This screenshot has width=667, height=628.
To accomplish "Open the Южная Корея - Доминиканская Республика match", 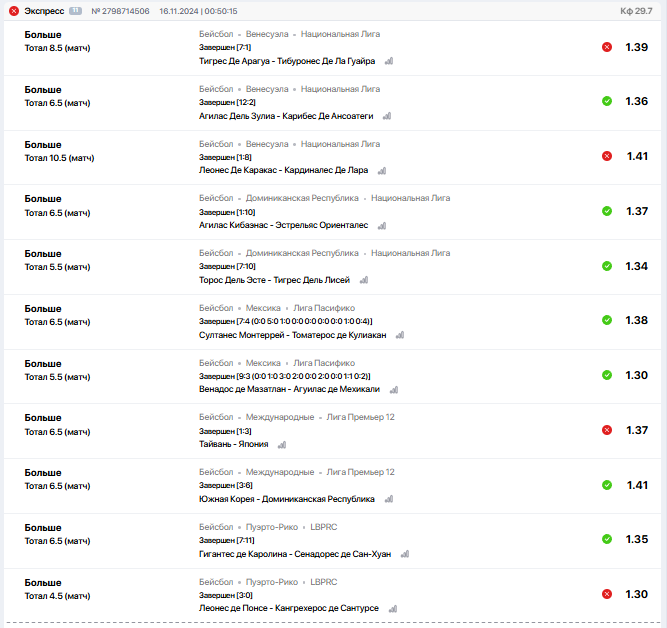I will 287,499.
